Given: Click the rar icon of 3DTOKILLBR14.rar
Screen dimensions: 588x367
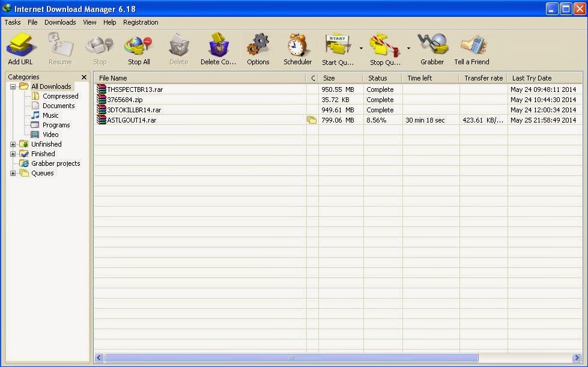Looking at the screenshot, I should click(102, 109).
